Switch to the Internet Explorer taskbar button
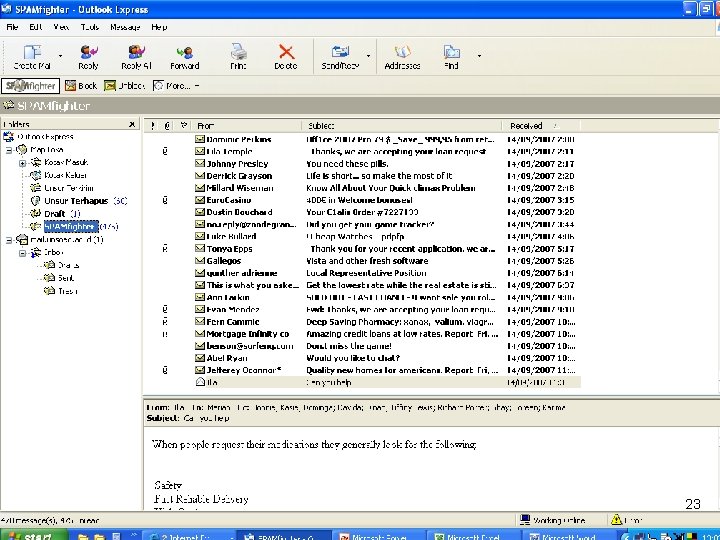The width and height of the screenshot is (720, 540). pyautogui.click(x=190, y=536)
